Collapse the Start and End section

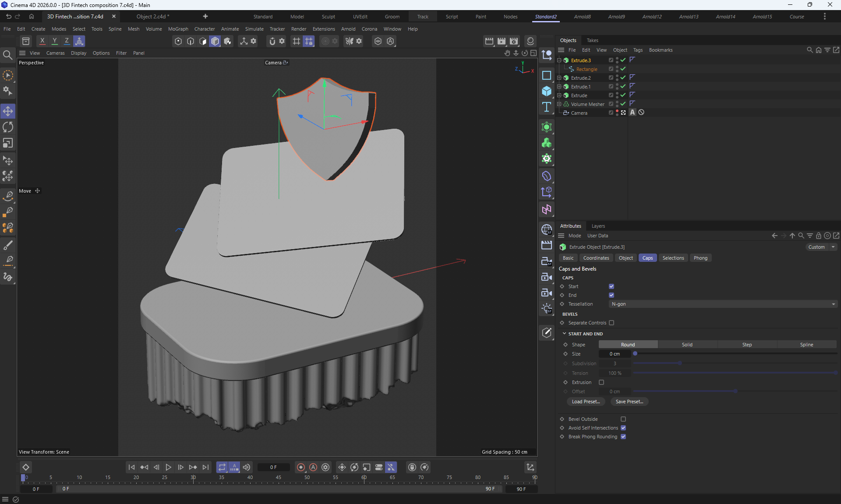click(565, 334)
